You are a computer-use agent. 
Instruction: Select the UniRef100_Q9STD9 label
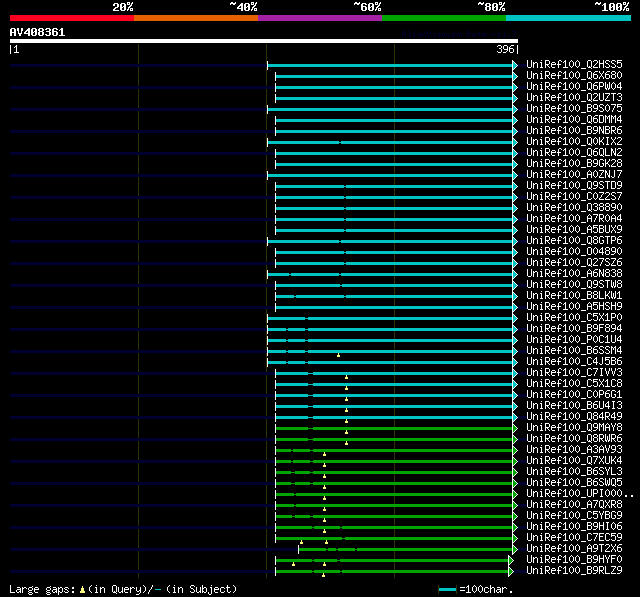click(574, 186)
